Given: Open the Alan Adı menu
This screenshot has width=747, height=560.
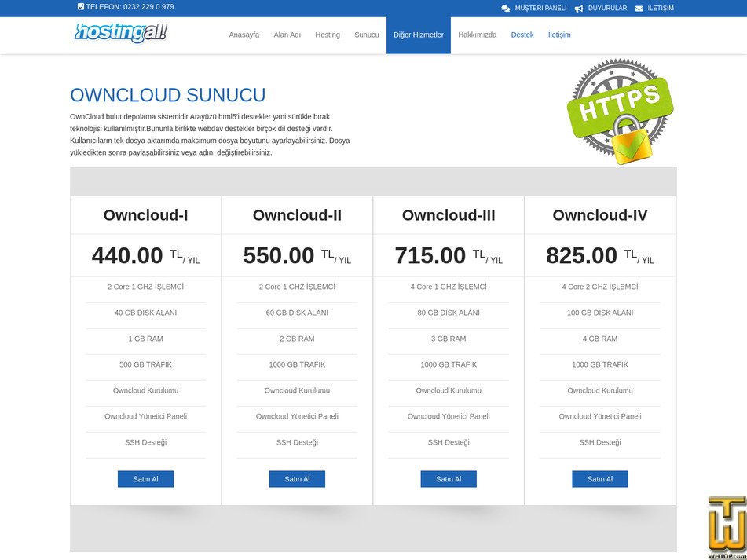Looking at the screenshot, I should pyautogui.click(x=287, y=35).
